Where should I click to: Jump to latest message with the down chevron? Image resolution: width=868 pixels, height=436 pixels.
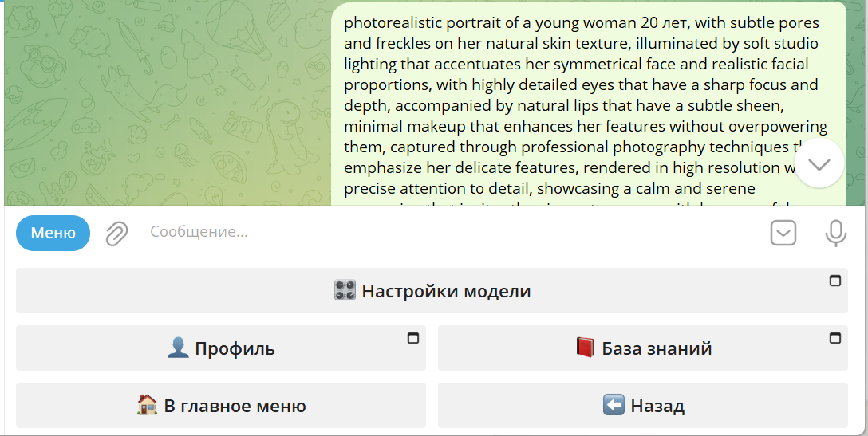pos(819,163)
